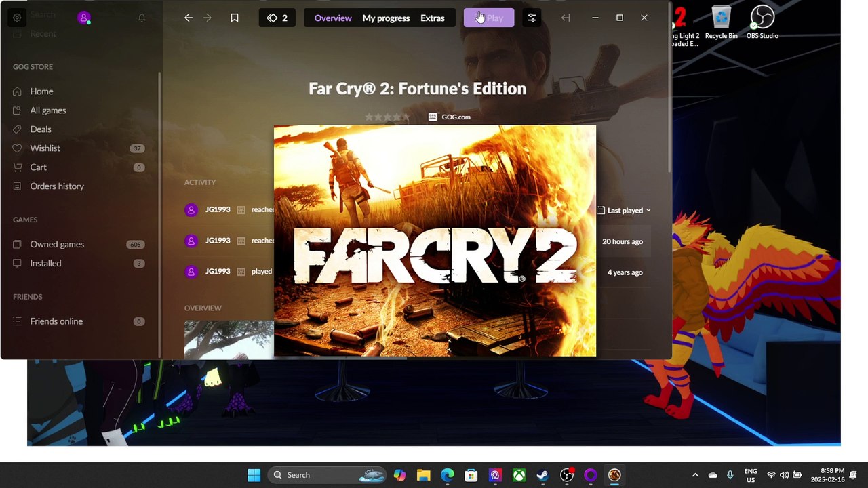The width and height of the screenshot is (868, 488).
Task: Open Cart in the sidebar
Action: coord(79,167)
